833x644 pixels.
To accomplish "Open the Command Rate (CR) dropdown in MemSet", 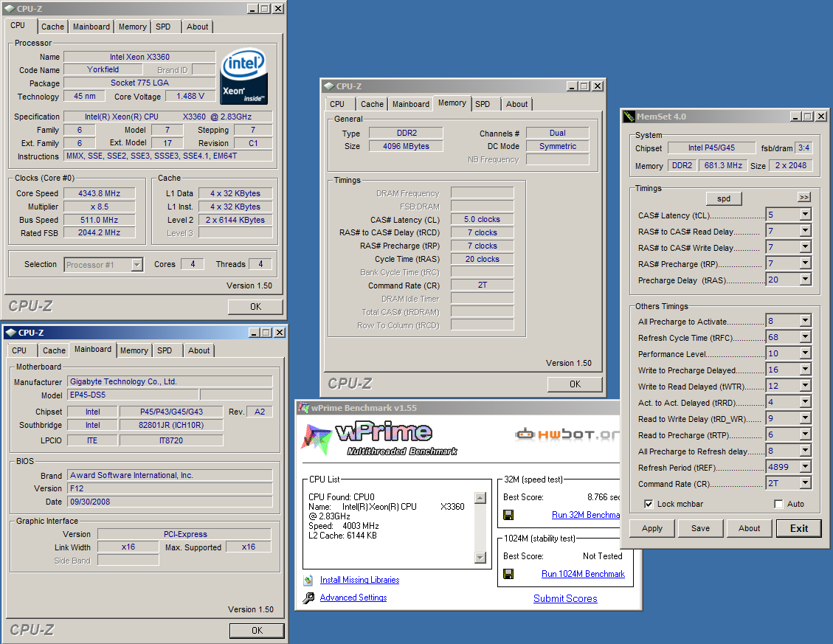I will click(x=806, y=483).
